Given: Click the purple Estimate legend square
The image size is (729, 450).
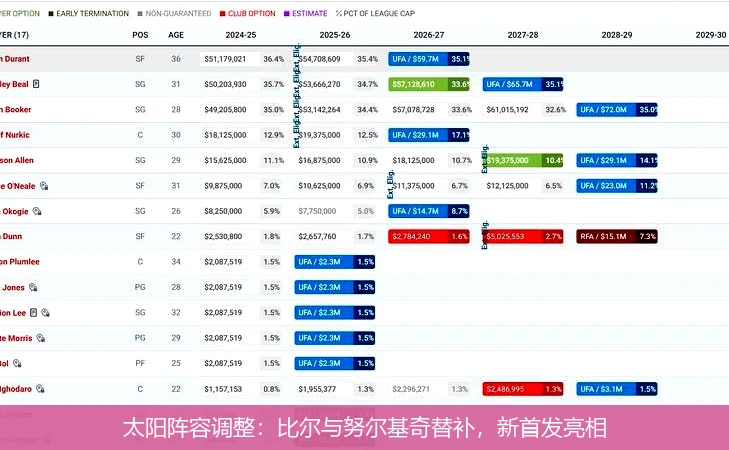Looking at the screenshot, I should point(286,13).
